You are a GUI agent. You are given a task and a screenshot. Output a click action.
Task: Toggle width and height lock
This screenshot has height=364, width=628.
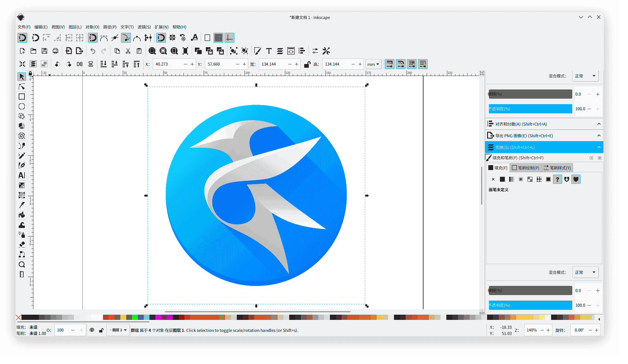click(307, 64)
